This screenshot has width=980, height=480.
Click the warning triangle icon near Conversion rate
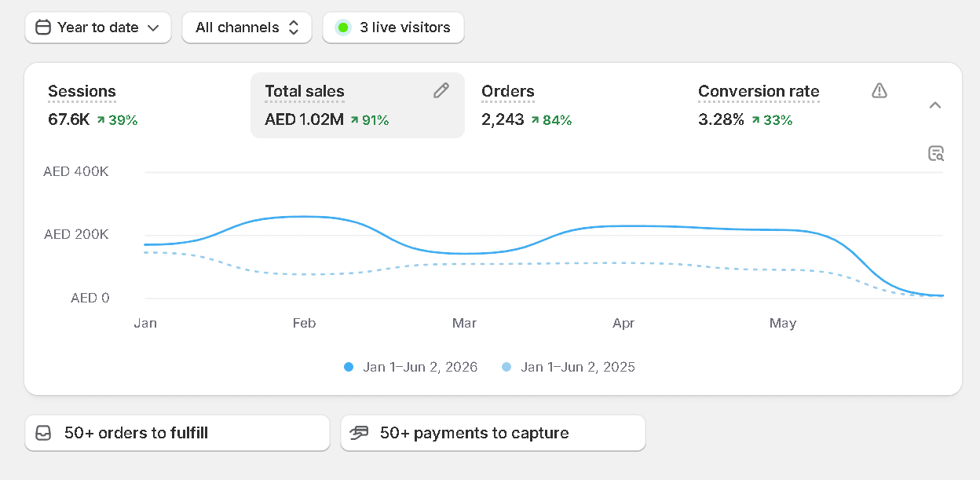879,90
